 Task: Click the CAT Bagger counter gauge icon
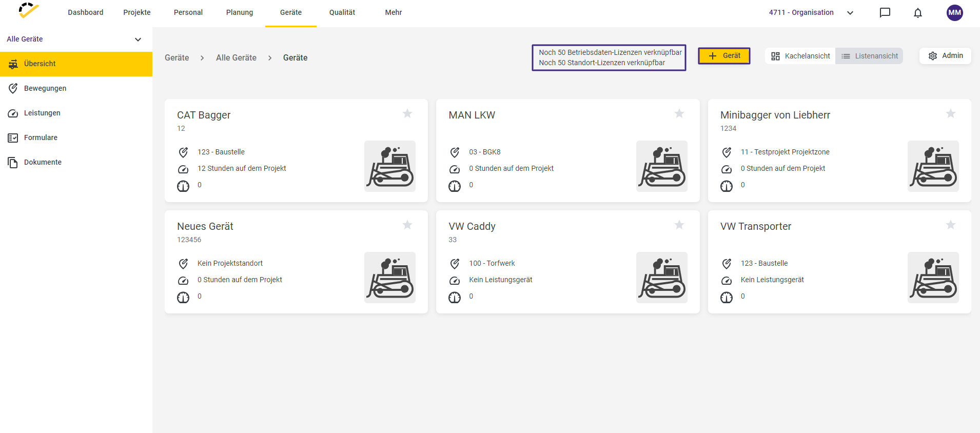pos(183,186)
